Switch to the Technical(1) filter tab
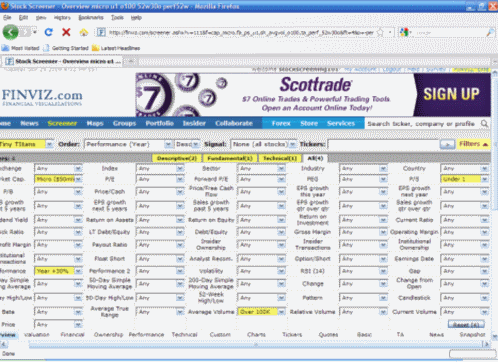This screenshot has height=362, width=498. click(280, 158)
